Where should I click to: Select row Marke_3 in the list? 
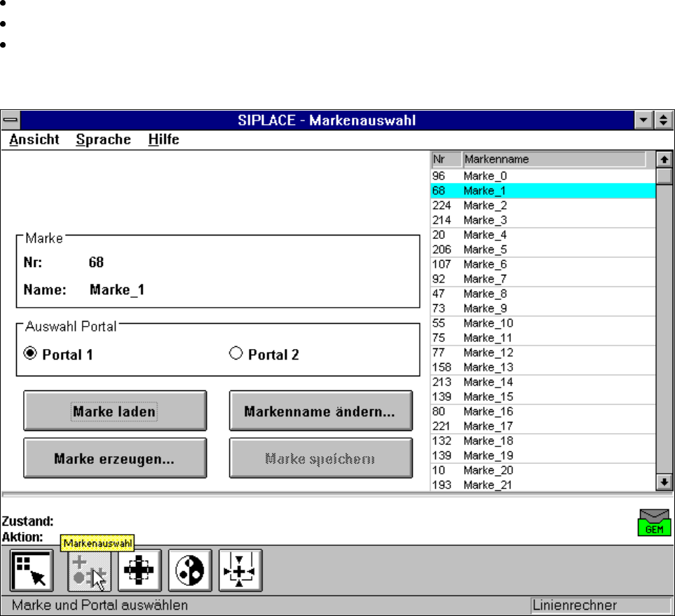(543, 220)
